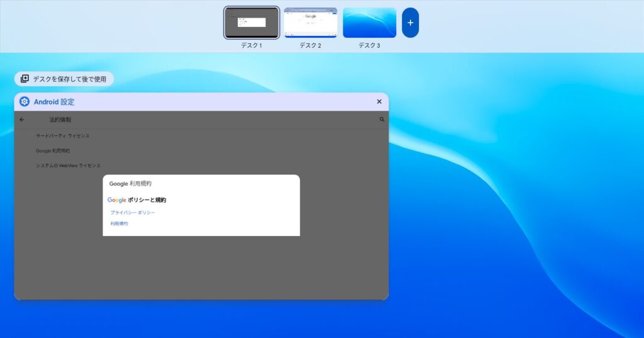Switch to the デスク 2 thumbnail
The width and height of the screenshot is (644, 338).
(311, 23)
